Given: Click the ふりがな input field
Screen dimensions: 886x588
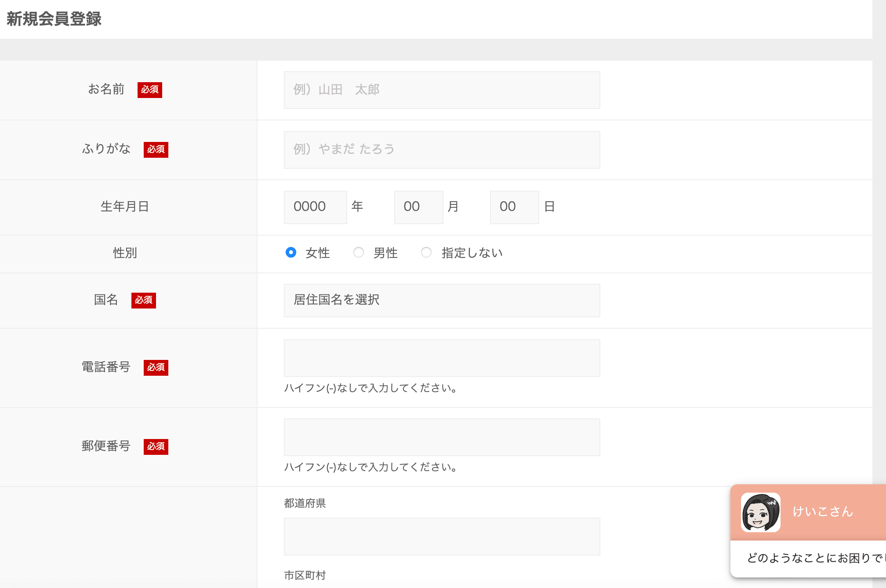Looking at the screenshot, I should click(x=442, y=150).
